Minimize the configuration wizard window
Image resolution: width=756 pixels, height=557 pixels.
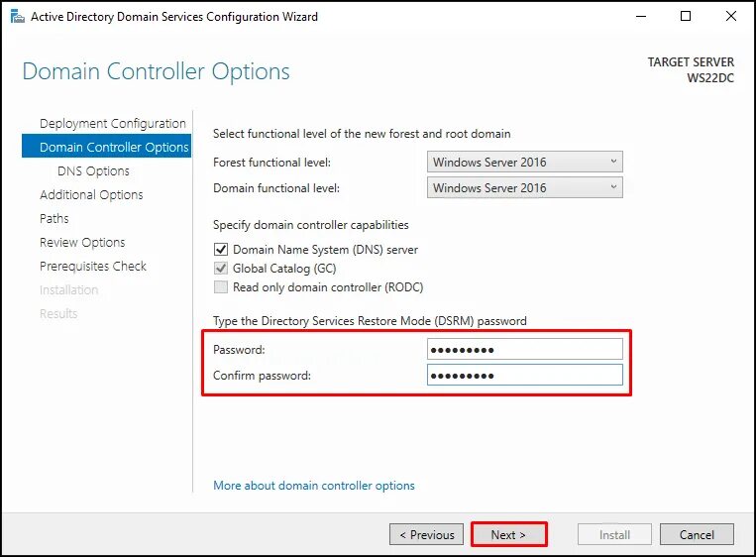(641, 17)
